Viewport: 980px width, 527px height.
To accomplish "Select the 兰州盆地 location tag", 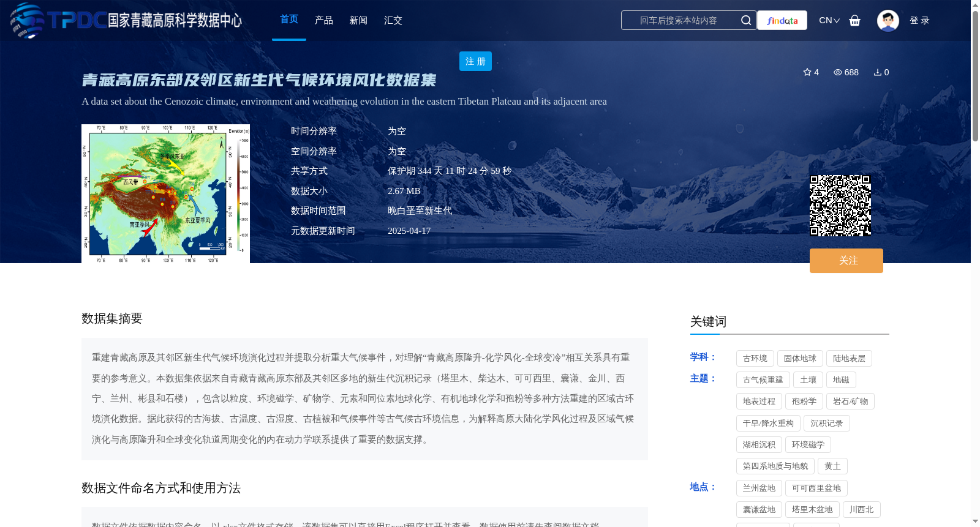I will pos(759,488).
